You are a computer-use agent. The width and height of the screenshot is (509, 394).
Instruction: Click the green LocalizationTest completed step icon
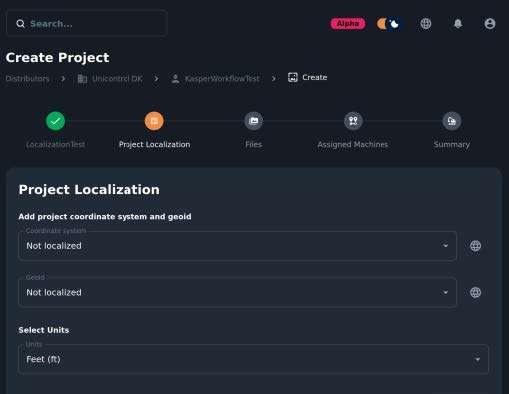coord(55,121)
